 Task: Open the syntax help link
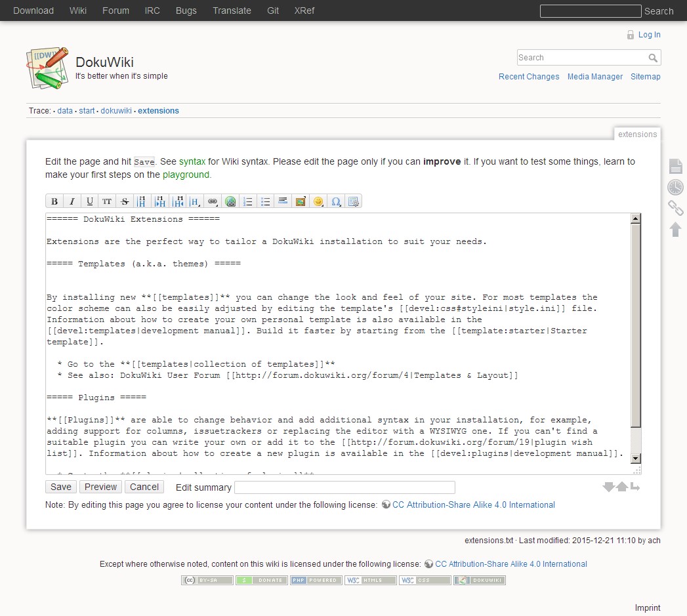point(192,161)
